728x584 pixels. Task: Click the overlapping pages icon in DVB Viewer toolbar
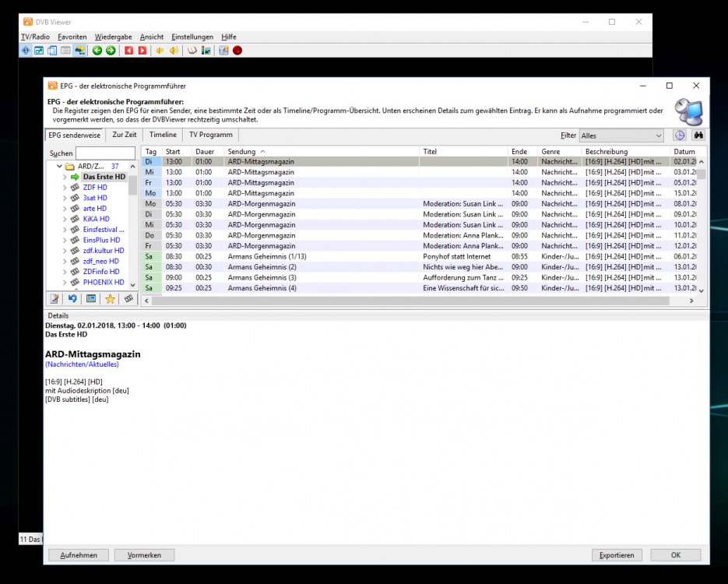coord(52,51)
